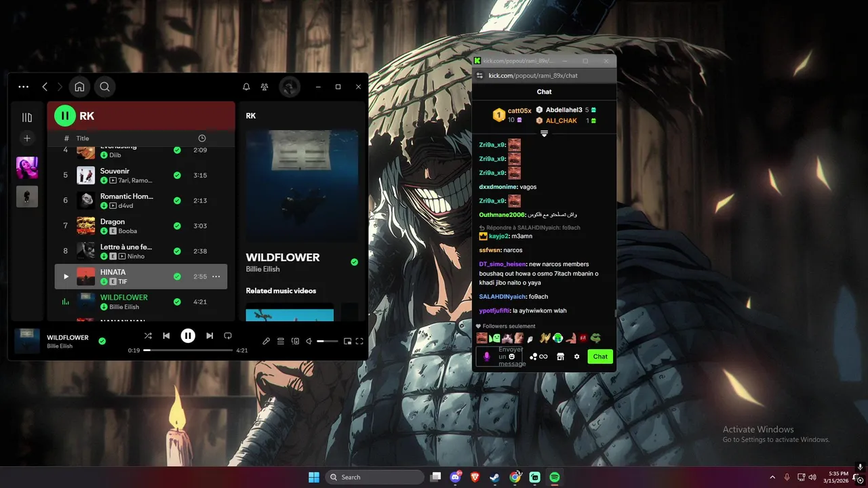Viewport: 868px width, 488px height.
Task: Open Spotify profile avatar menu
Action: tap(290, 87)
